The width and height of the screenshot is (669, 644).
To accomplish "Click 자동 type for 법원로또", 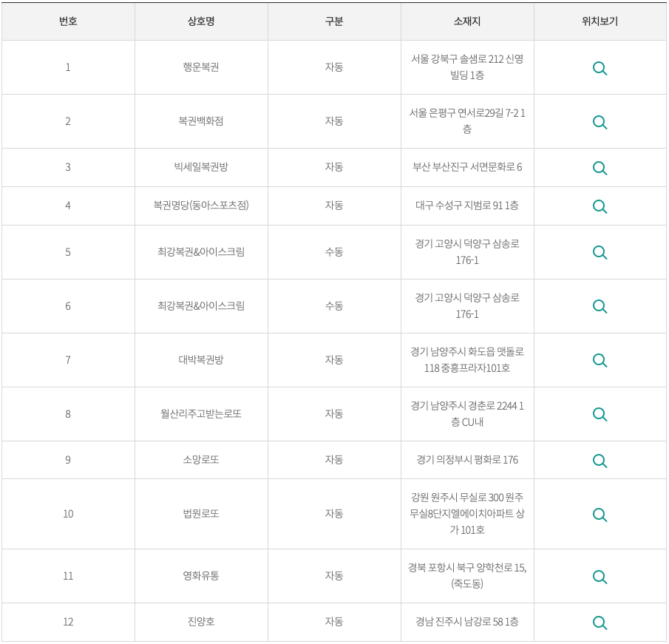I will click(x=334, y=514).
